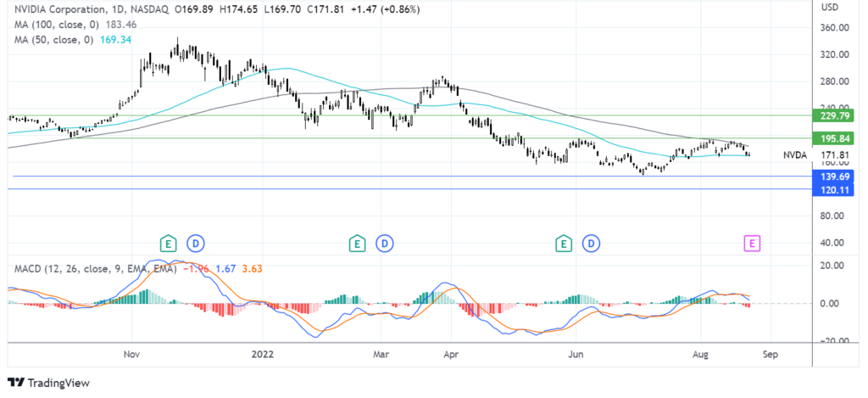Click the MACD line value 1.67
Screen dimensions: 868x398
225,269
